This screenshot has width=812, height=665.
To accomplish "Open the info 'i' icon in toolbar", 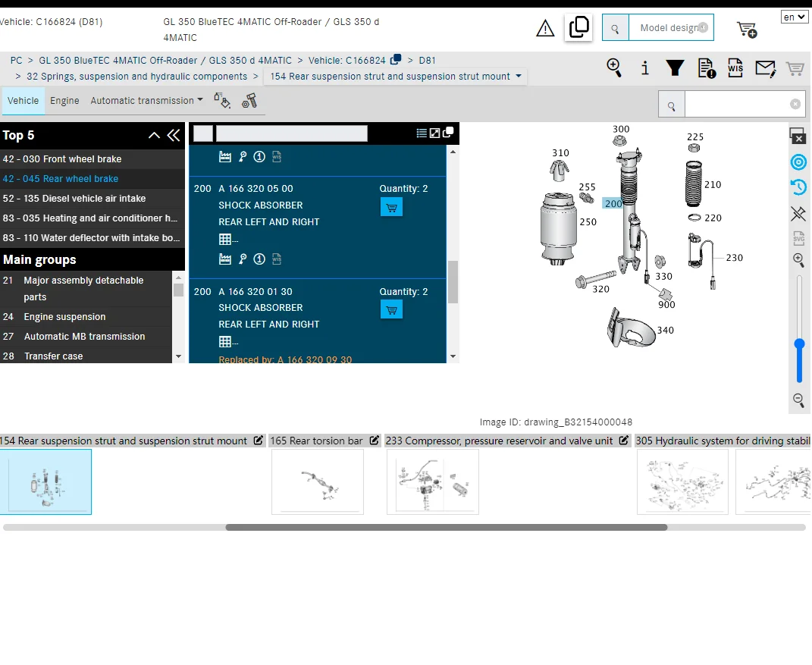I will click(644, 67).
